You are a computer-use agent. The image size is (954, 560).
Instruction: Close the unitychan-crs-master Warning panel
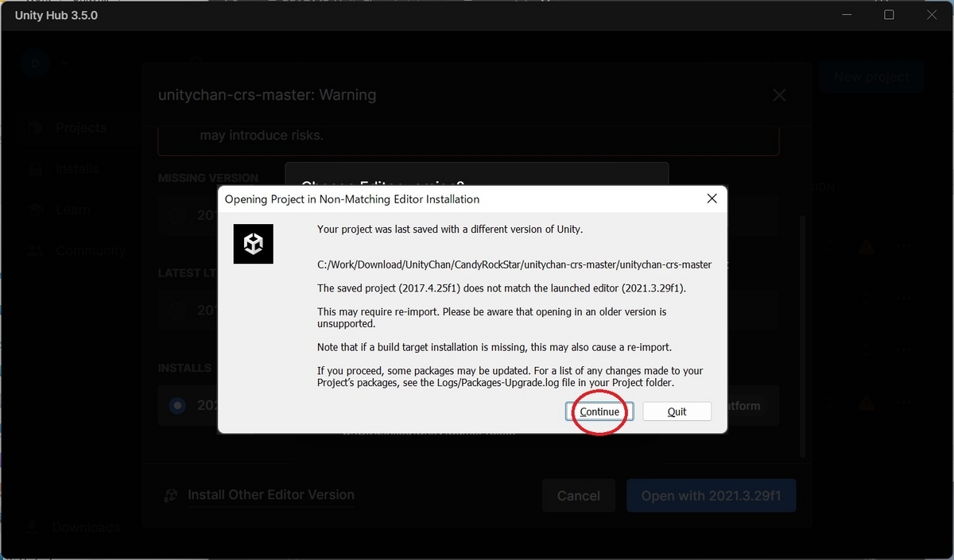pos(779,95)
